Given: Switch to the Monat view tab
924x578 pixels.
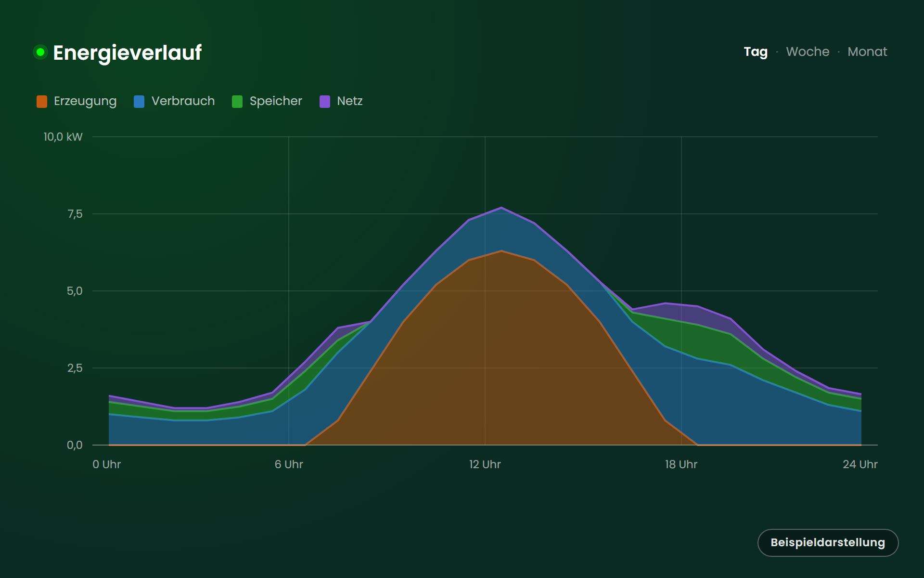Looking at the screenshot, I should click(867, 52).
